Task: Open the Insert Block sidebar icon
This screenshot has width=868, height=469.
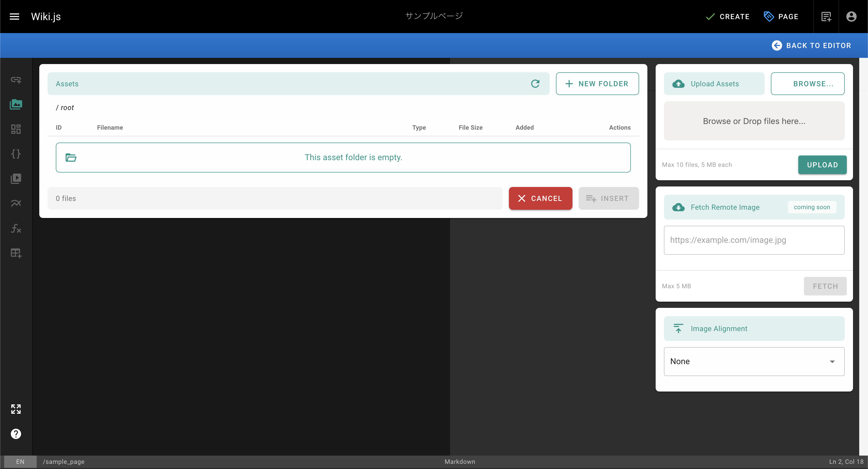Action: [16, 129]
